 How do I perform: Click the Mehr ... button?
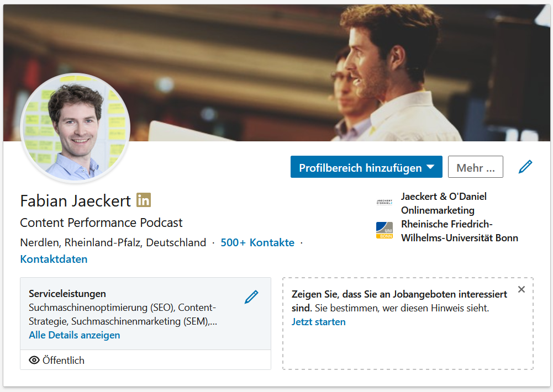476,167
